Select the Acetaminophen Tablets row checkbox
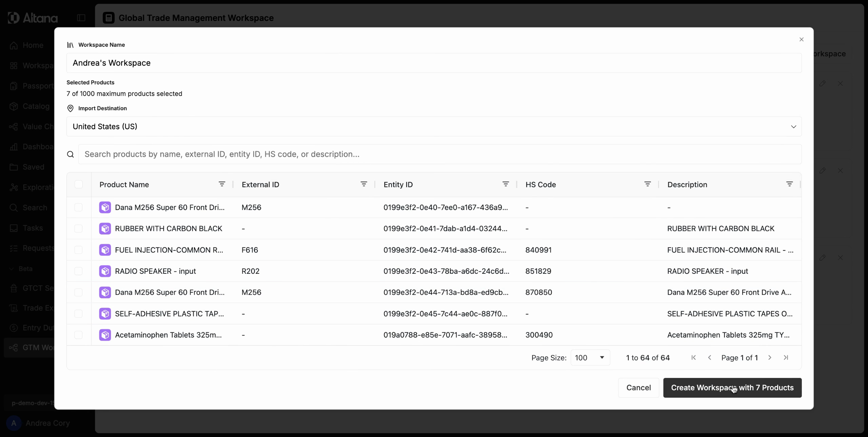 click(x=78, y=335)
